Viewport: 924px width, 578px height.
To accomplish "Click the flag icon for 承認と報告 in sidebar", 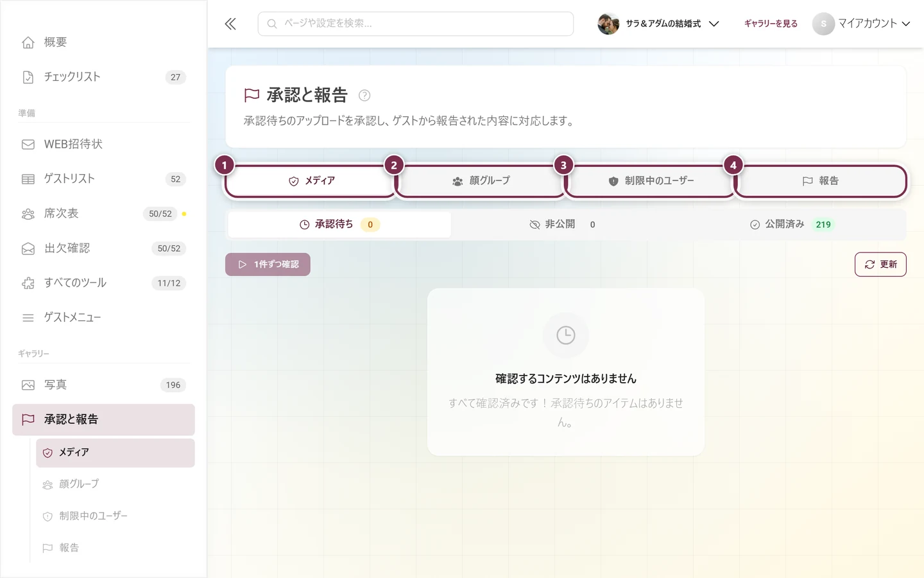I will click(28, 419).
